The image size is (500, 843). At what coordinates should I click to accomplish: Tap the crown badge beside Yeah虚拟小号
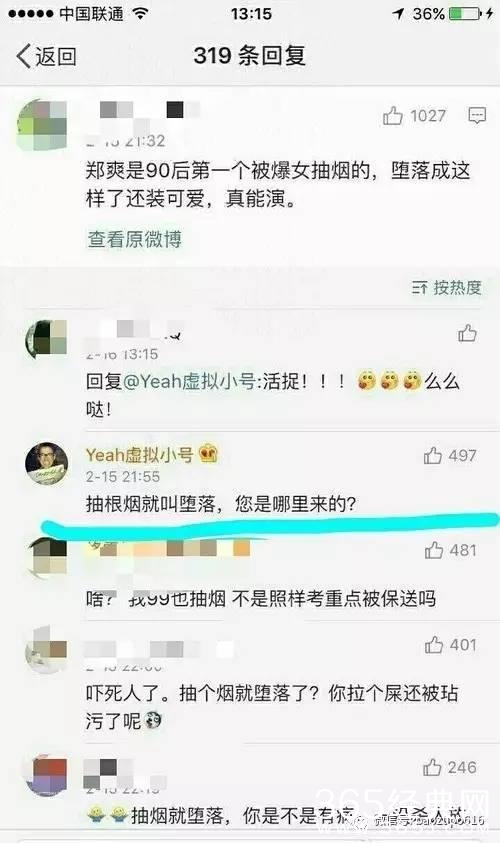pyautogui.click(x=209, y=454)
